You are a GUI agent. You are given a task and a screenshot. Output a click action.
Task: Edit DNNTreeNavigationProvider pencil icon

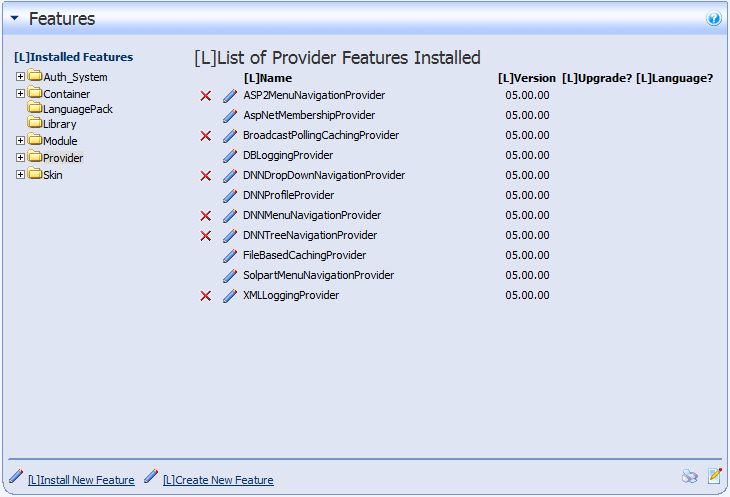[230, 236]
